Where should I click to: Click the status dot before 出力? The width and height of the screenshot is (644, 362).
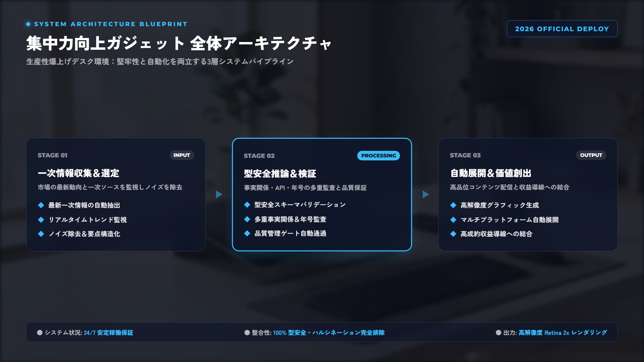coord(498,333)
